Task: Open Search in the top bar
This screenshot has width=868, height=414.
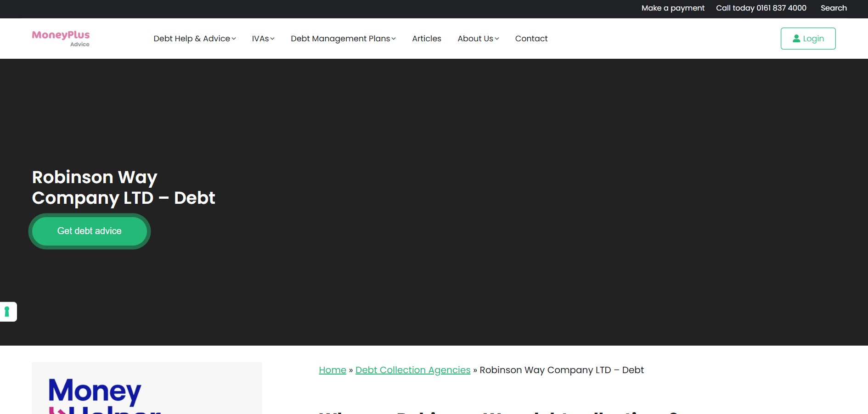Action: click(834, 8)
